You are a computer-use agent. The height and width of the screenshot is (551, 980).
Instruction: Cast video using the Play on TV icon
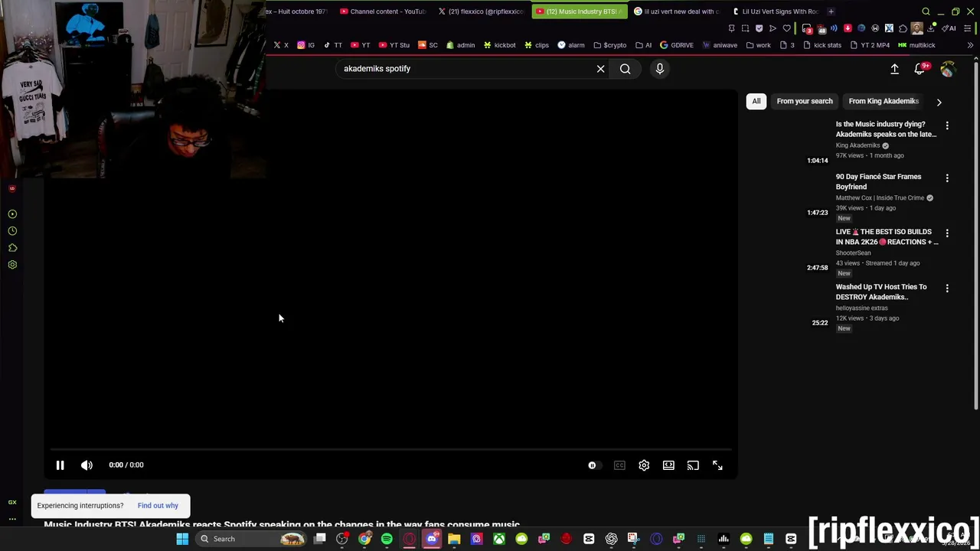tap(693, 465)
